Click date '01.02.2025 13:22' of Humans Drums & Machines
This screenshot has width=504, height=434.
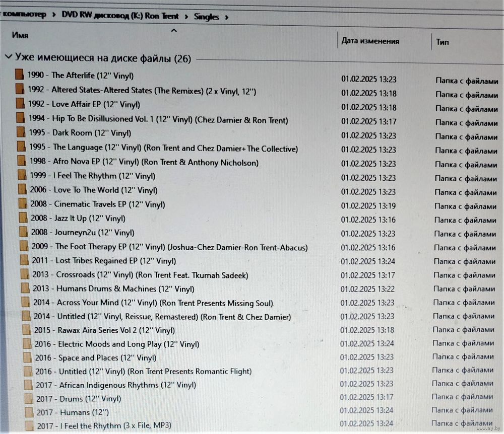point(367,289)
